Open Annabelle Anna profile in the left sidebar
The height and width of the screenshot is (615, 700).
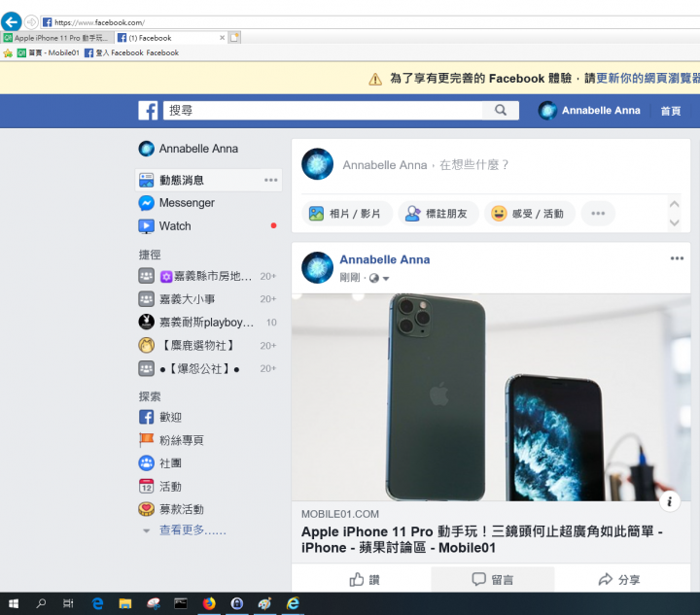[189, 149]
